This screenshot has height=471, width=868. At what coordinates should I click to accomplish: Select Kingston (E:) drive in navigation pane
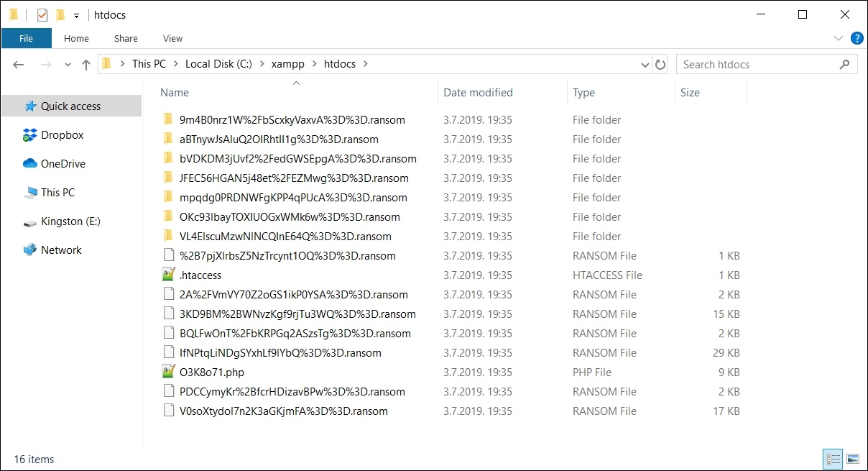click(70, 221)
